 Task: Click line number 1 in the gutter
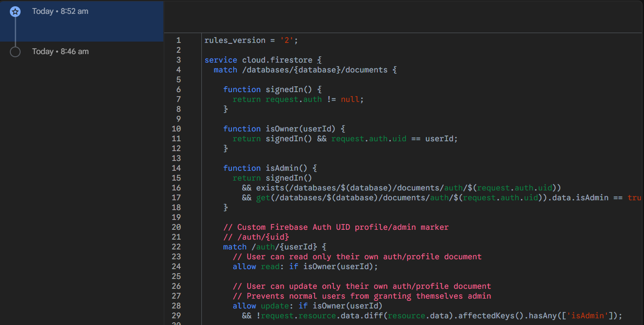pos(179,40)
